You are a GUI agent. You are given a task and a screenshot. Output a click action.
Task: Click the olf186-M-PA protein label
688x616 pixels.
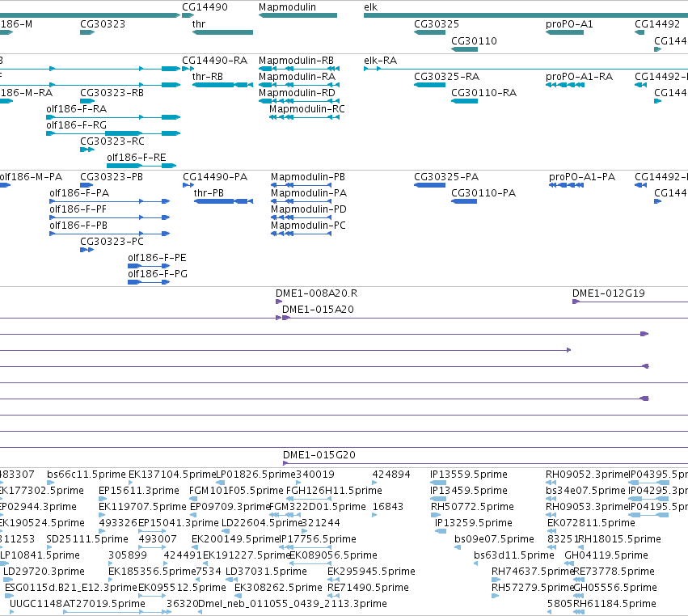[x=31, y=177]
